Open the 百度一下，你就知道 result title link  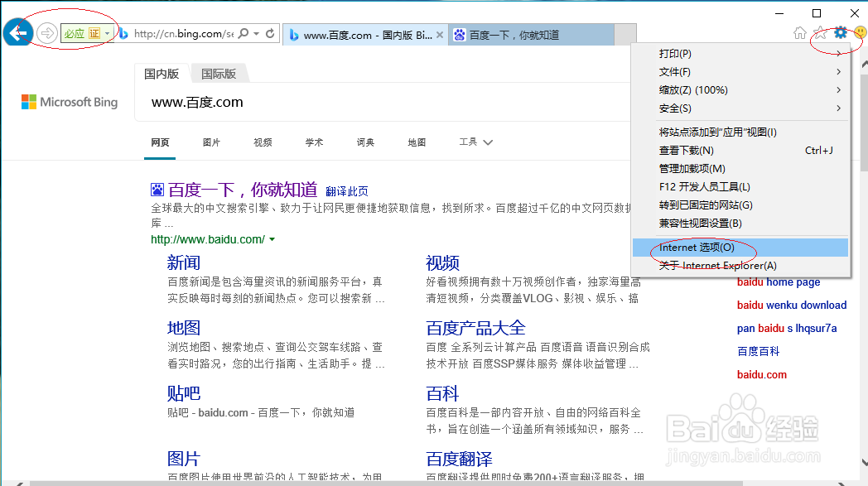tap(243, 190)
